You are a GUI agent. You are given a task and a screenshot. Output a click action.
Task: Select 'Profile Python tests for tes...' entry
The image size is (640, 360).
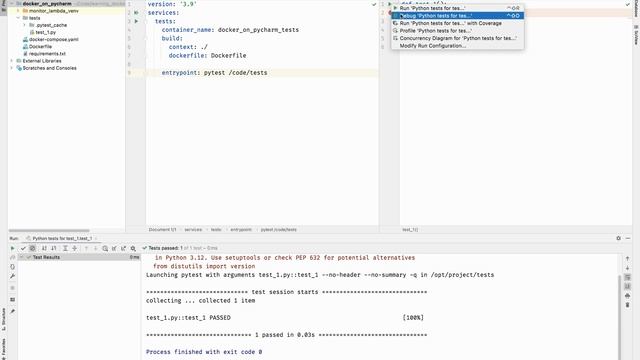[458, 31]
